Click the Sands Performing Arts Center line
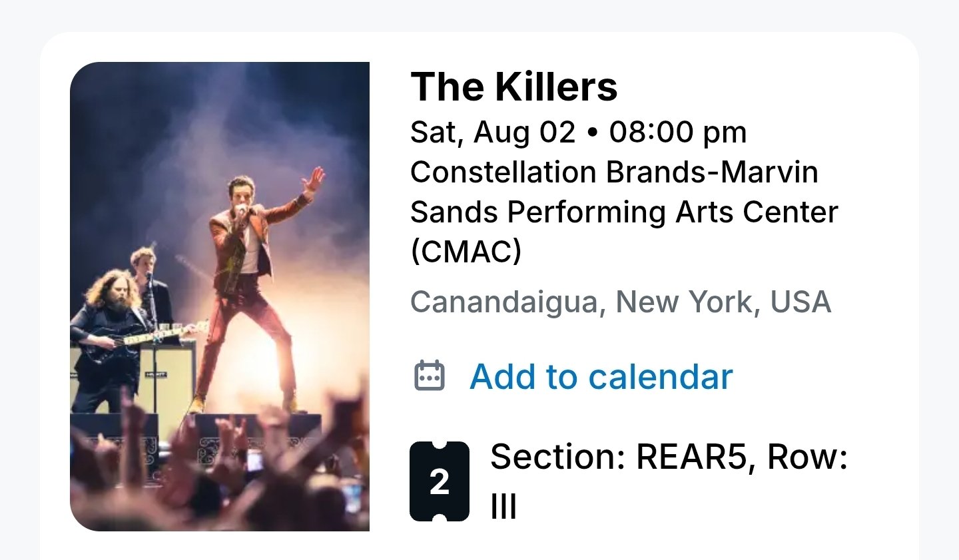The width and height of the screenshot is (959, 560). coord(624,212)
